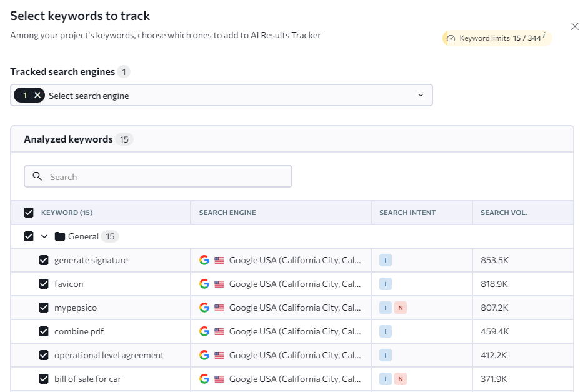This screenshot has height=392, width=585.
Task: Uncheck the 'operational level agreement' keyword
Action: pyautogui.click(x=43, y=354)
